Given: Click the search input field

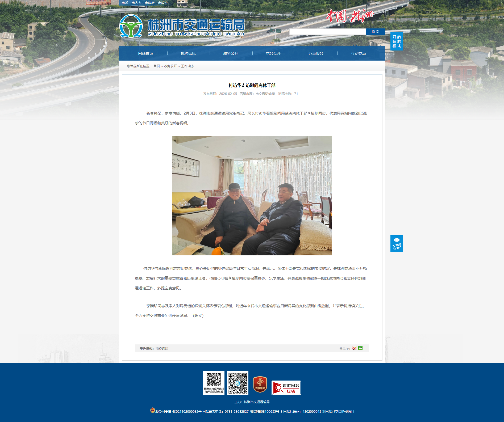Looking at the screenshot, I should pyautogui.click(x=327, y=32).
